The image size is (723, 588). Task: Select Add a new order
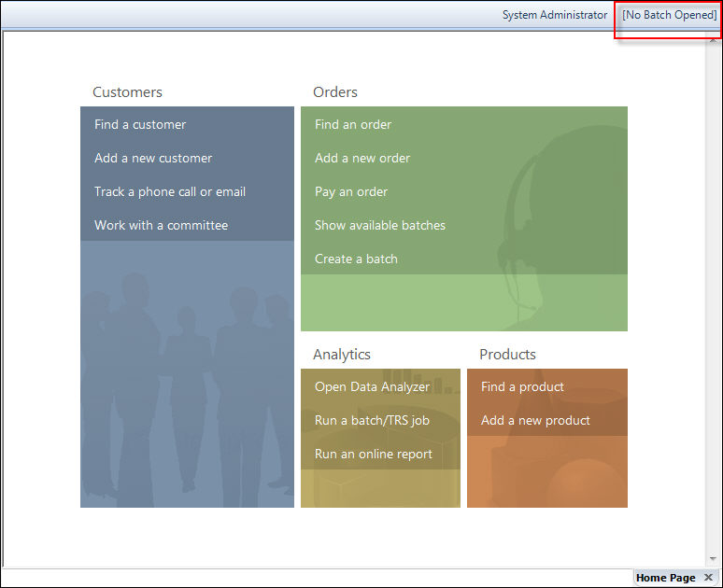click(362, 159)
